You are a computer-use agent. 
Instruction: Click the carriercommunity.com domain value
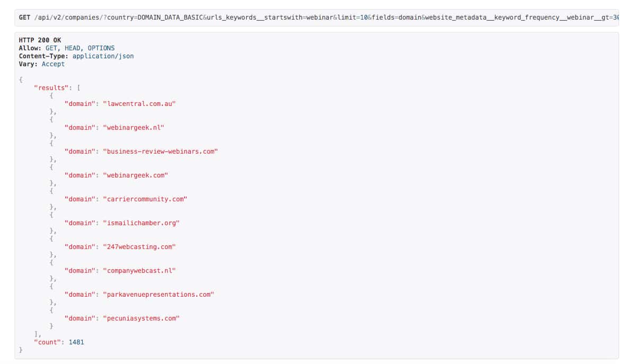click(145, 199)
